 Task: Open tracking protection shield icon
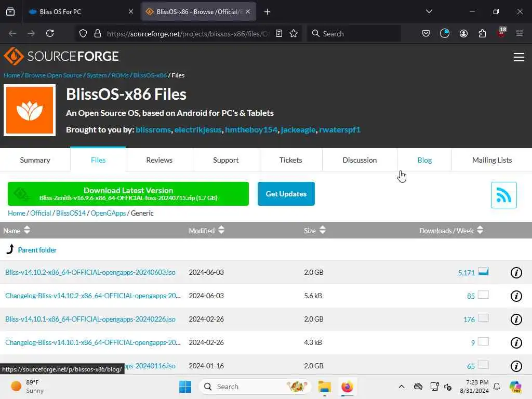pos(83,33)
